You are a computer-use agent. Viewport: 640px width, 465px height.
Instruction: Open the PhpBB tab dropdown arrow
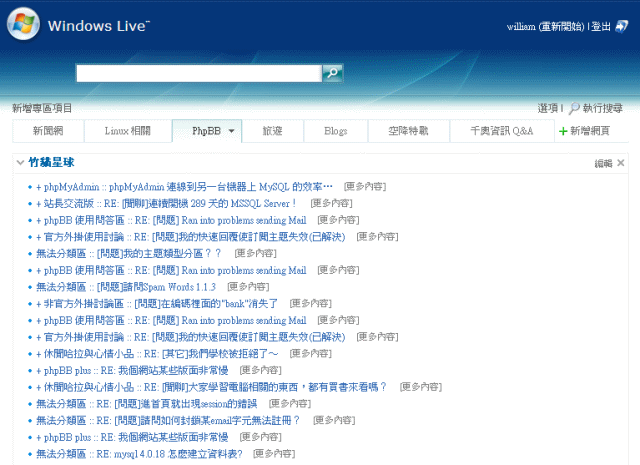(231, 131)
